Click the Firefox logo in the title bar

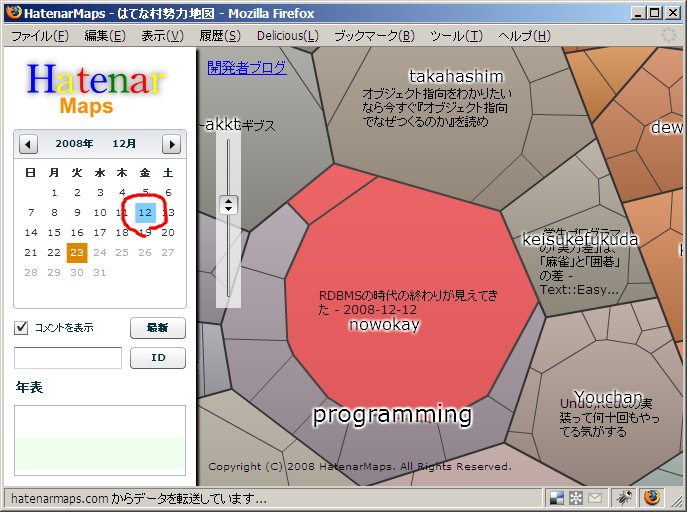point(14,12)
